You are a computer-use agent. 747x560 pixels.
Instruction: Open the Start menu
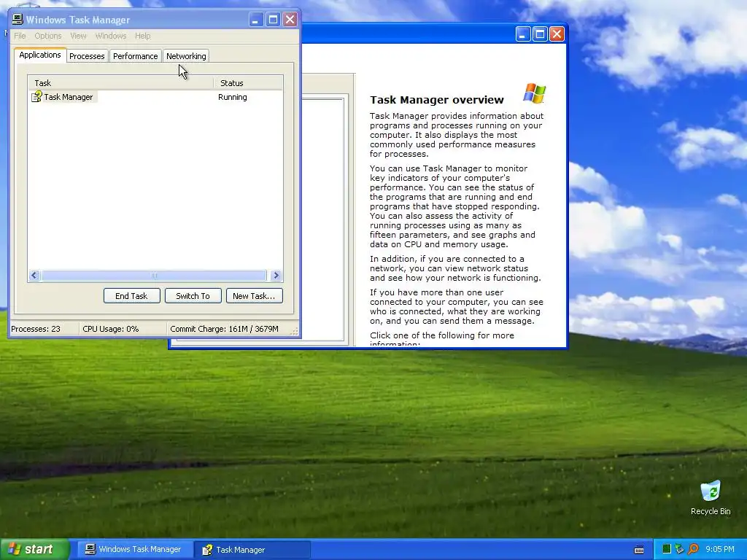pos(35,549)
